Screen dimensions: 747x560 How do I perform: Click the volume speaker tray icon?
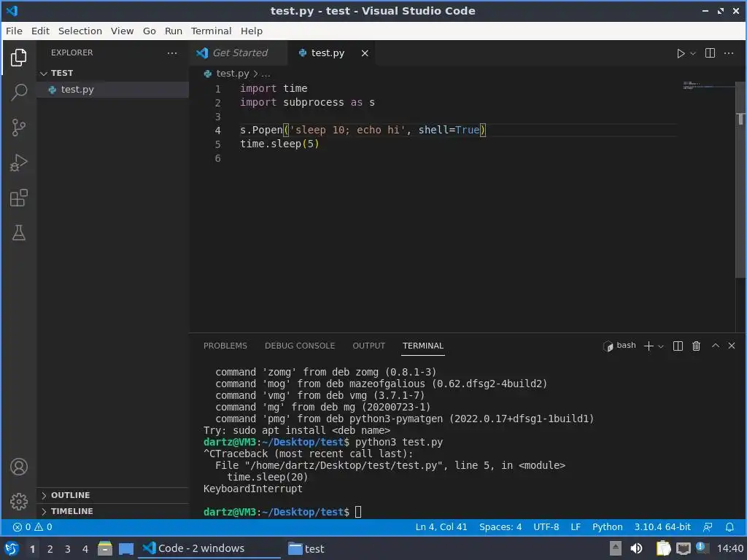click(x=636, y=548)
